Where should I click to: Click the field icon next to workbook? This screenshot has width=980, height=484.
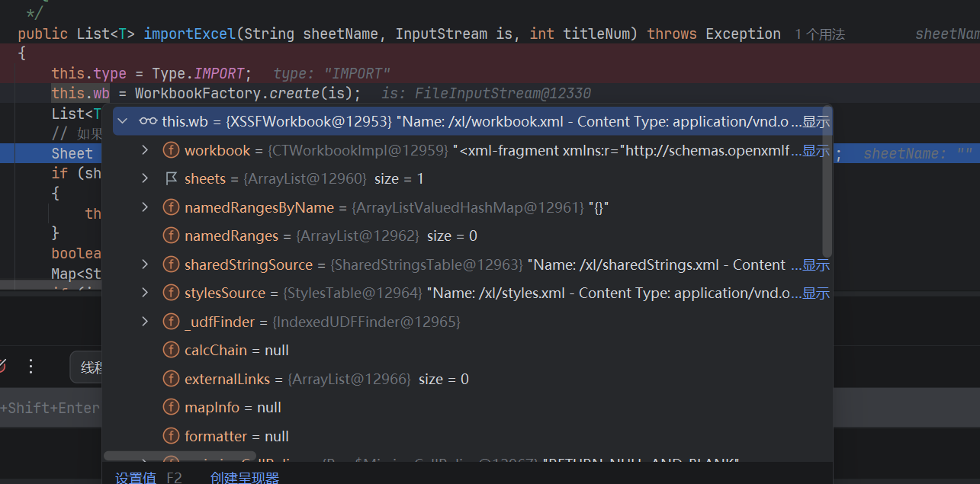(x=172, y=150)
